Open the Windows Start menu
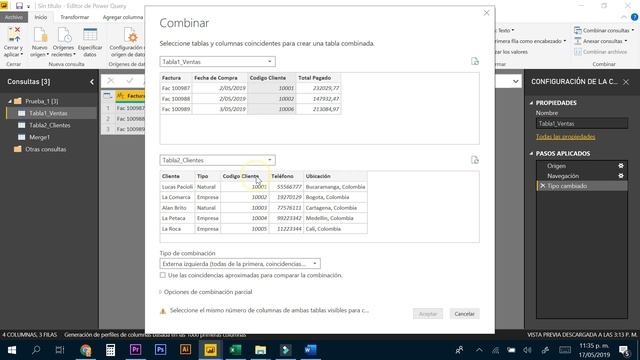The image size is (640, 360). tap(11, 350)
